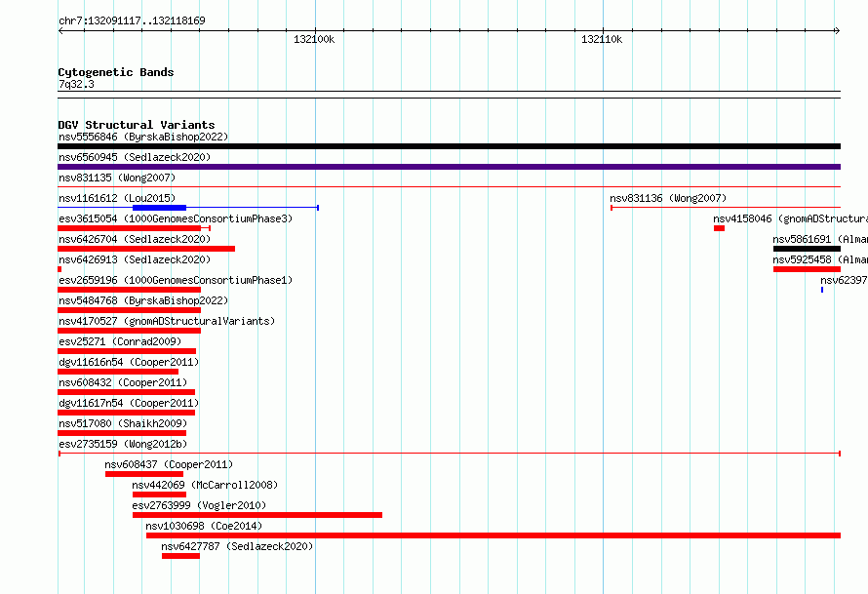The image size is (868, 594).
Task: Open nsv6427787 (Sedlazeck2020) variant label
Action: pos(237,546)
